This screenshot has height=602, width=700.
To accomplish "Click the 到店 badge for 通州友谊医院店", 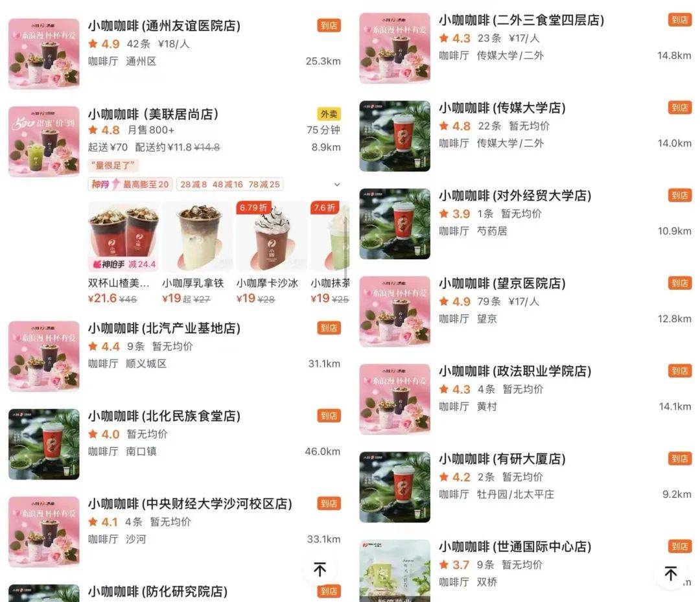I will [329, 25].
